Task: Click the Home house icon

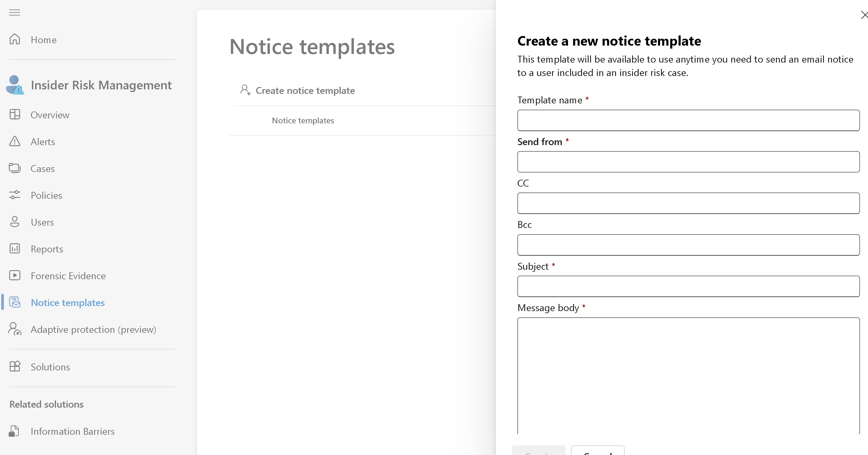Action: [15, 39]
